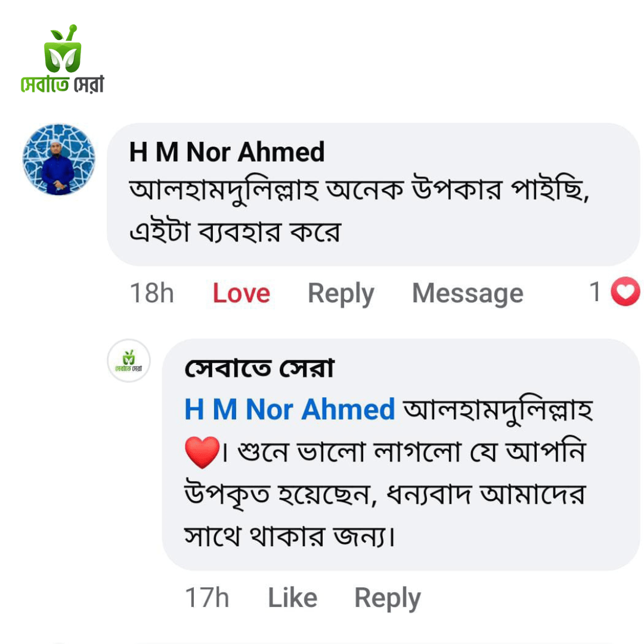Image resolution: width=644 pixels, height=644 pixels.
Task: Click the সেবাতে সেরা wordmark under the logo
Action: tap(62, 85)
